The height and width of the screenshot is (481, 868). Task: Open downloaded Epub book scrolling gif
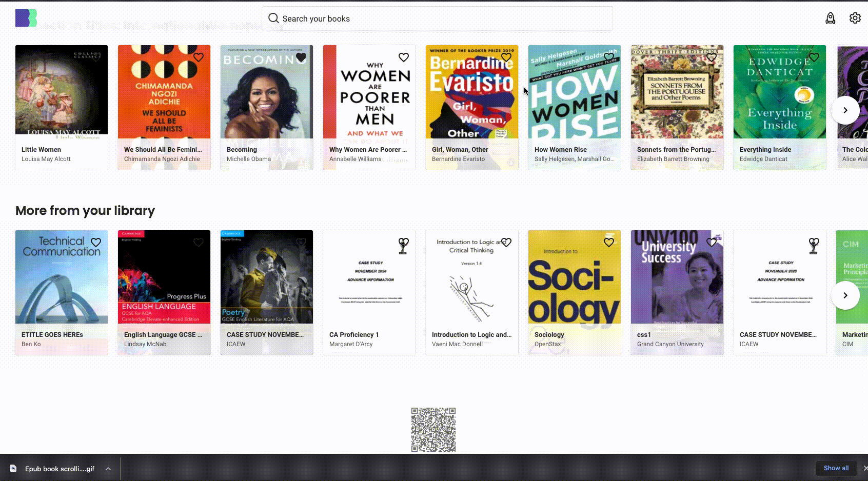pos(60,469)
